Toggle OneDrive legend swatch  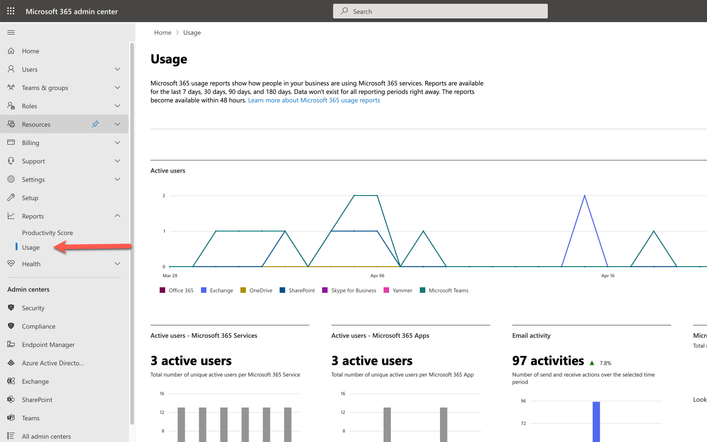click(x=243, y=290)
